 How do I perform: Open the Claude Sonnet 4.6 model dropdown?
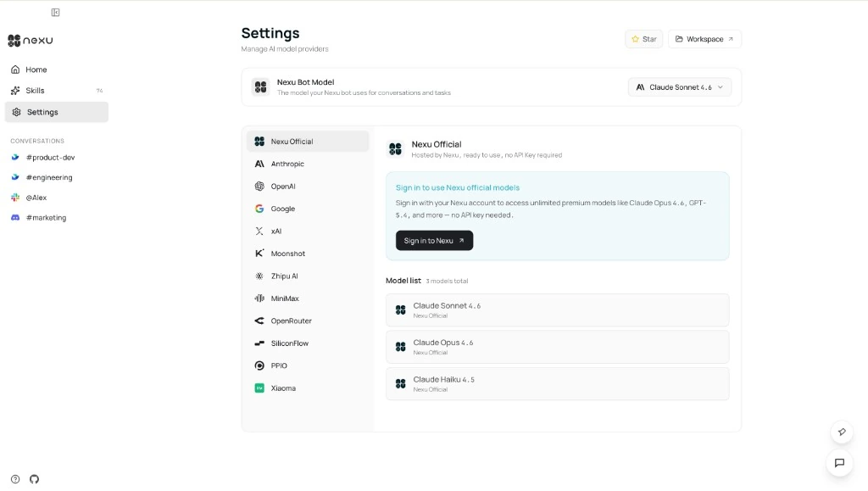pyautogui.click(x=679, y=86)
